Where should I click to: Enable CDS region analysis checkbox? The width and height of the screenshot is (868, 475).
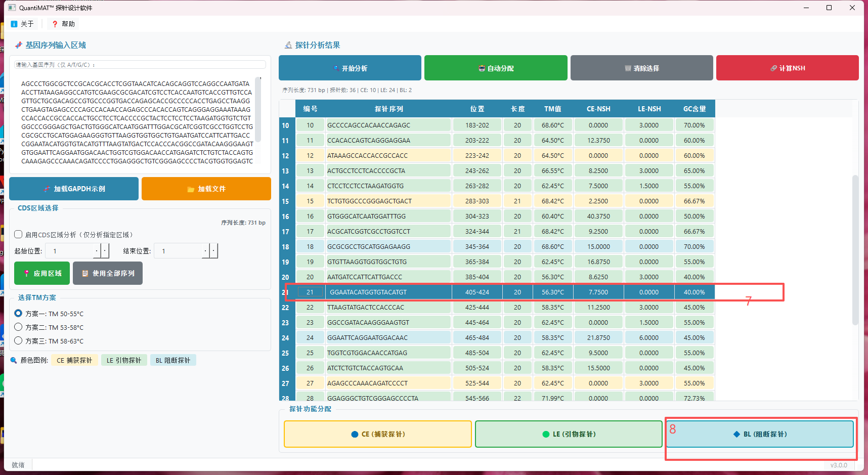18,234
